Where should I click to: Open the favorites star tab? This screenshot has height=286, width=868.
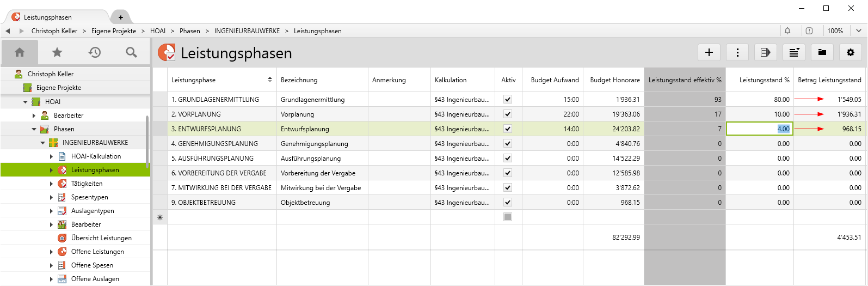(57, 52)
